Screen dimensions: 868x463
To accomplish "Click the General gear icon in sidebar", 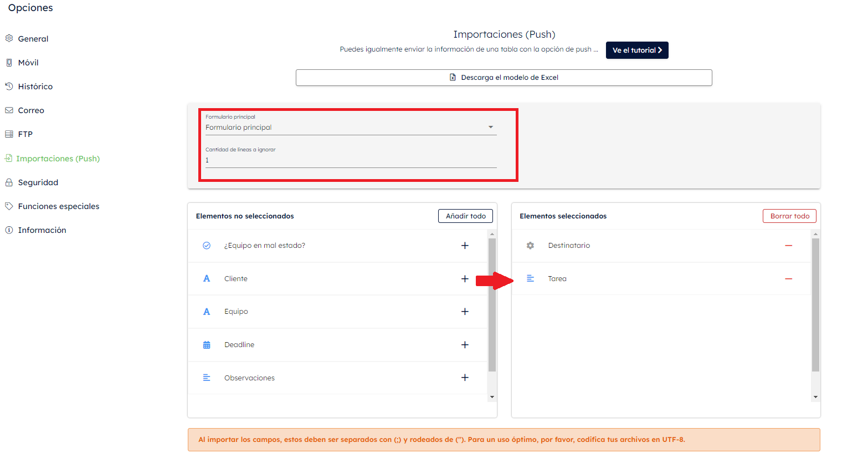I will tap(9, 38).
